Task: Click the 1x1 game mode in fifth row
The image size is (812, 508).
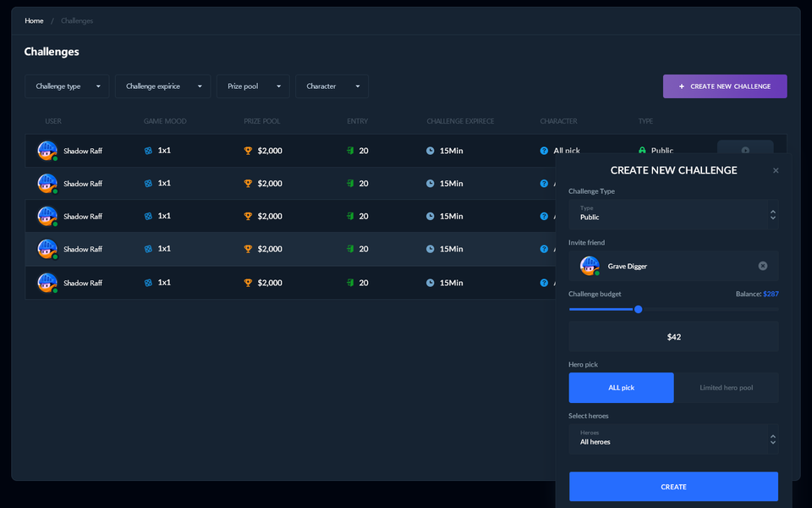Action: [164, 283]
